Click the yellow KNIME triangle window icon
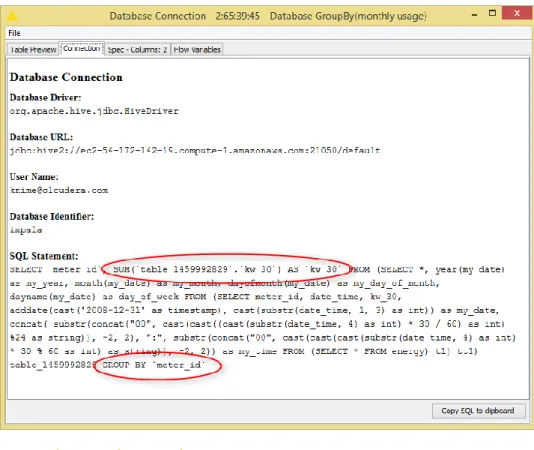This screenshot has width=534, height=450. click(12, 16)
